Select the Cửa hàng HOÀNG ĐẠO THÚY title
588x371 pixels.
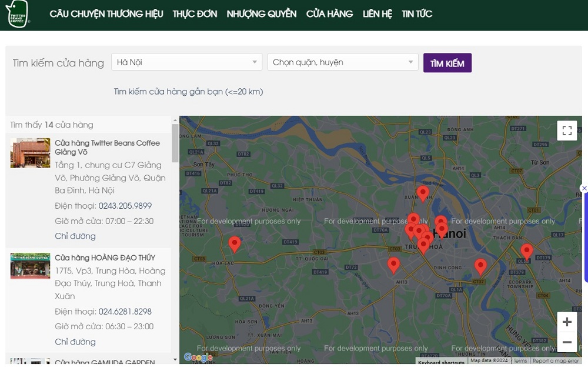coord(105,258)
